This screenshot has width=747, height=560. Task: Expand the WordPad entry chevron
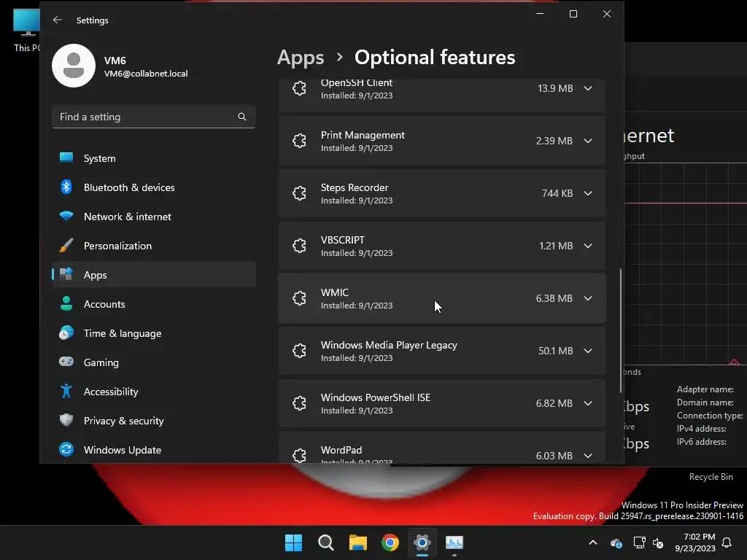588,456
